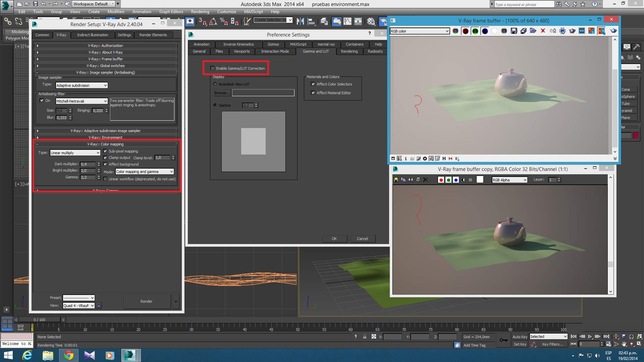Click the white circle alpha channel button
The height and width of the screenshot is (362, 644).
pos(494,31)
